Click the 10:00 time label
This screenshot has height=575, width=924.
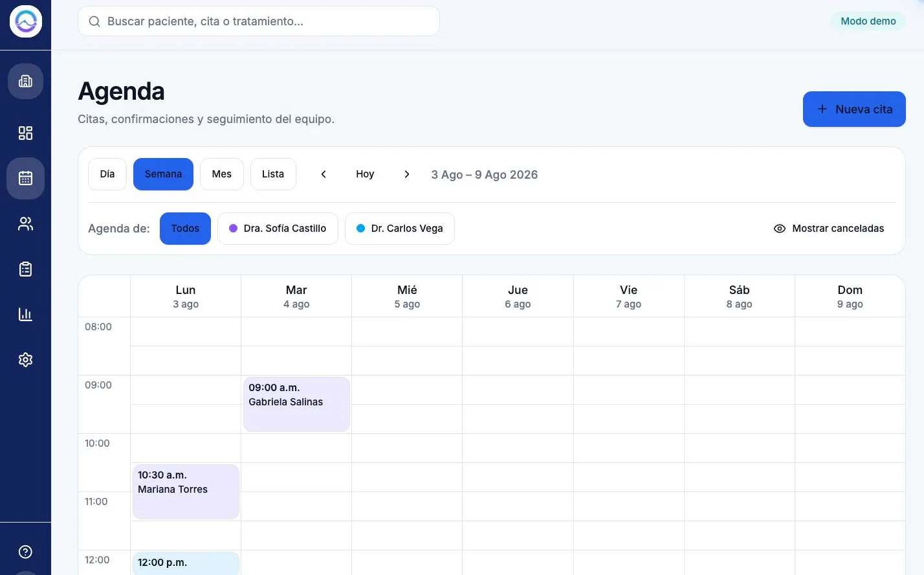(x=98, y=444)
